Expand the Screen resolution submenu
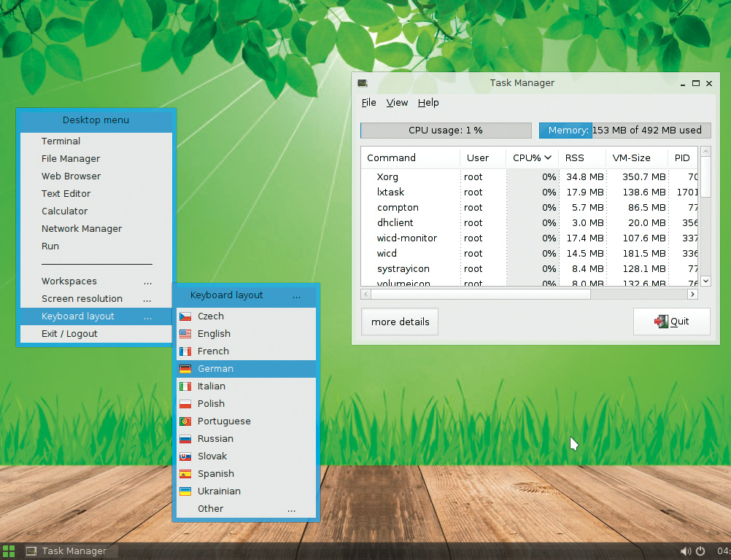This screenshot has height=560, width=731. coord(96,299)
